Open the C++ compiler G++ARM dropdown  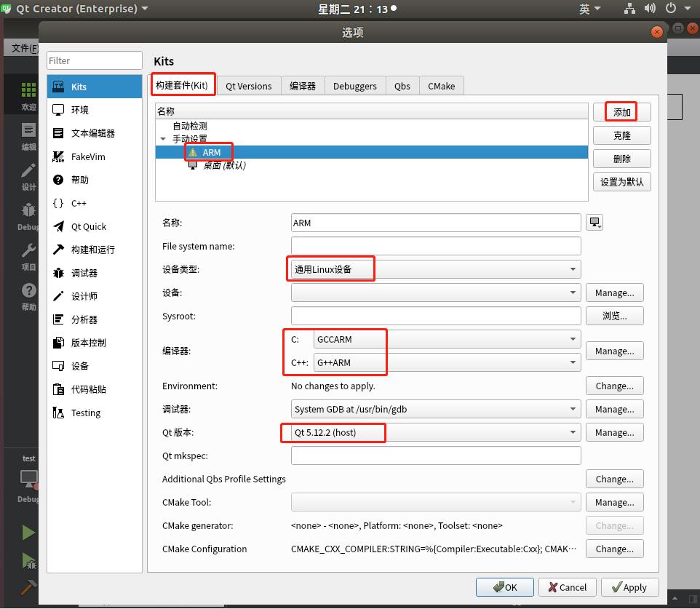pos(447,362)
